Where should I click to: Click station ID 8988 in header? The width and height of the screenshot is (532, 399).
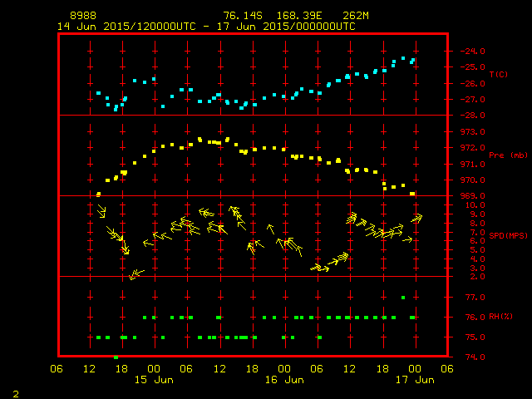click(83, 16)
